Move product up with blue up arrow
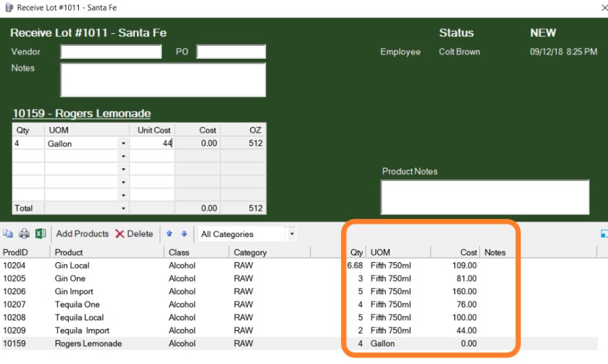 pyautogui.click(x=169, y=234)
